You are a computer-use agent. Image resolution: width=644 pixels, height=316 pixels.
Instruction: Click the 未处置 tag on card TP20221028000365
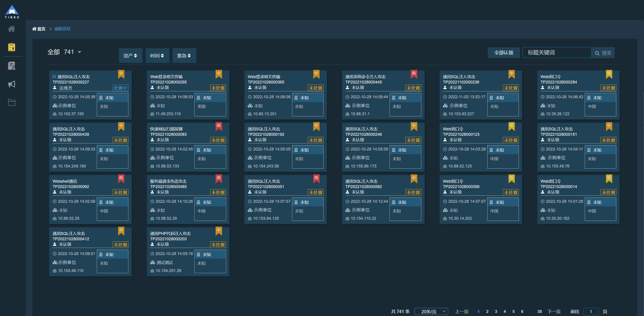point(316,88)
